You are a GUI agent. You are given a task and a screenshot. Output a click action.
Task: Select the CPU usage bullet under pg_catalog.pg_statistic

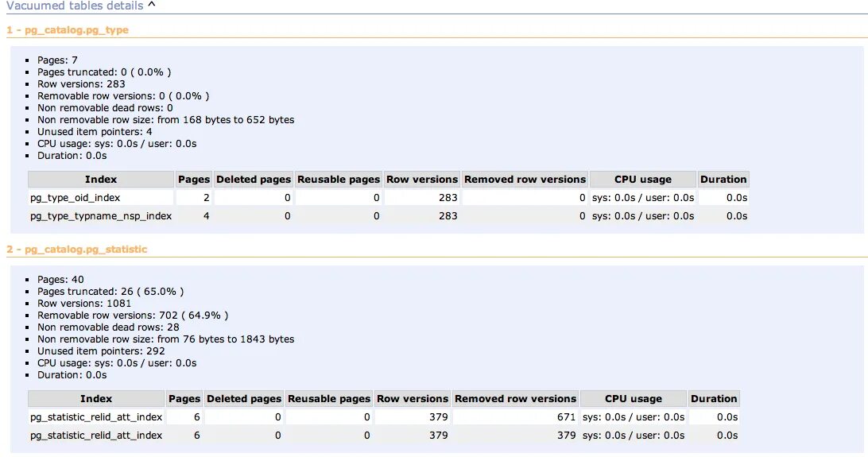pyautogui.click(x=117, y=363)
